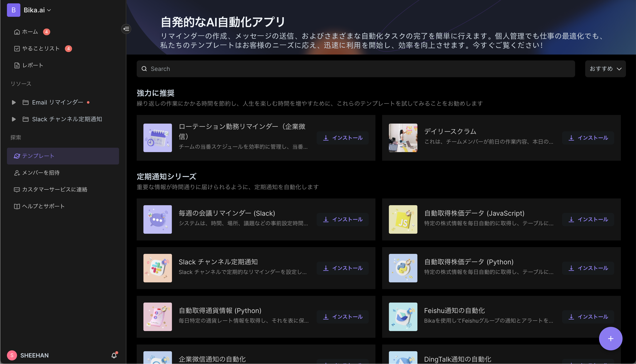
Task: Click the 企業微信通知の自動化 template icon
Action: point(158,358)
